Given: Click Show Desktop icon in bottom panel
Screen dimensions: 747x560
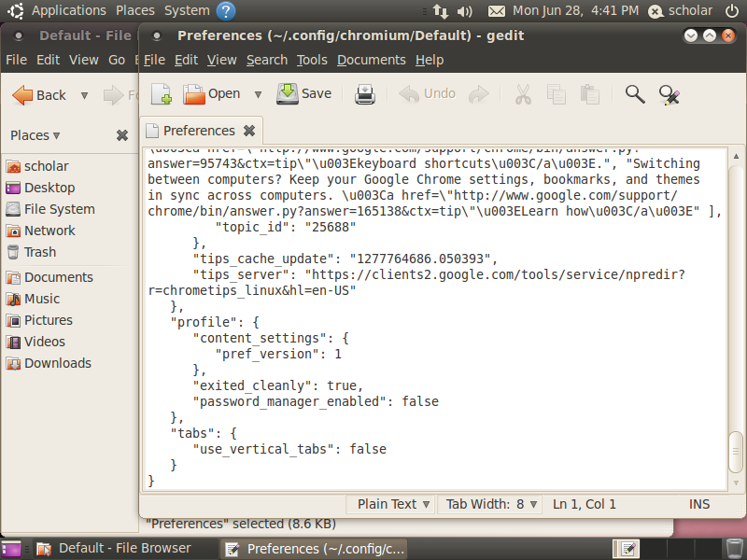Looking at the screenshot, I should pyautogui.click(x=11, y=549).
